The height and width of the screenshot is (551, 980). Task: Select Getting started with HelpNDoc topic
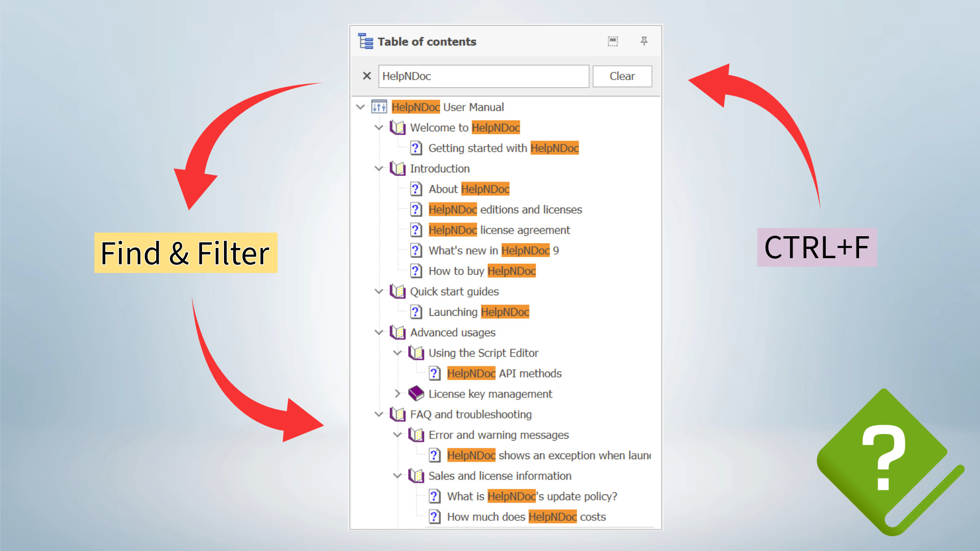coord(503,148)
